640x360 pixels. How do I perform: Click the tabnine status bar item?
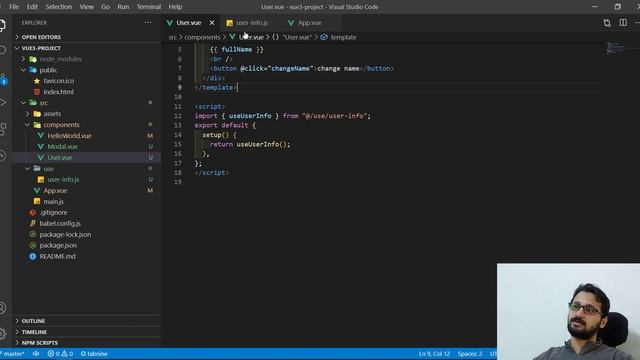94,354
